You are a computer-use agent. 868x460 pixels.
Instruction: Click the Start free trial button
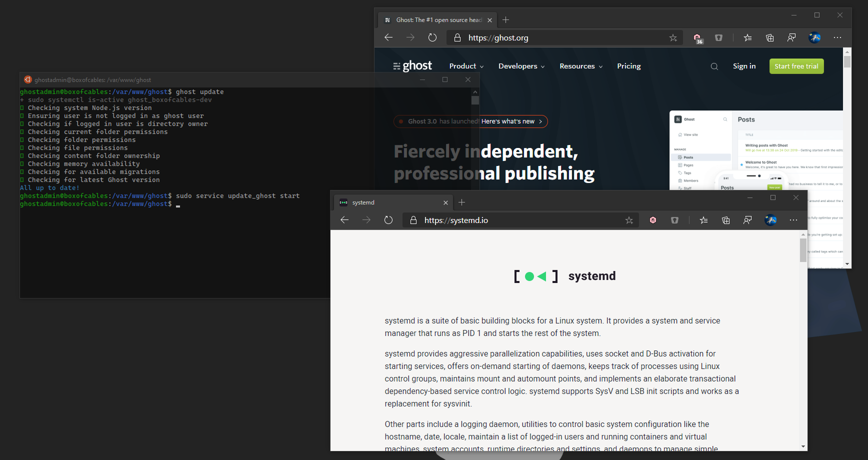tap(796, 66)
